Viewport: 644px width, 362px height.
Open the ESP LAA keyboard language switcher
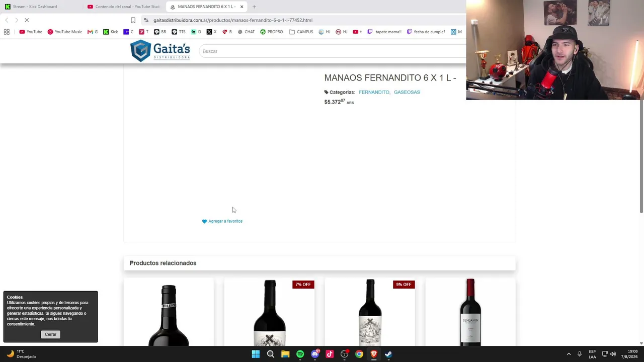tap(592, 354)
